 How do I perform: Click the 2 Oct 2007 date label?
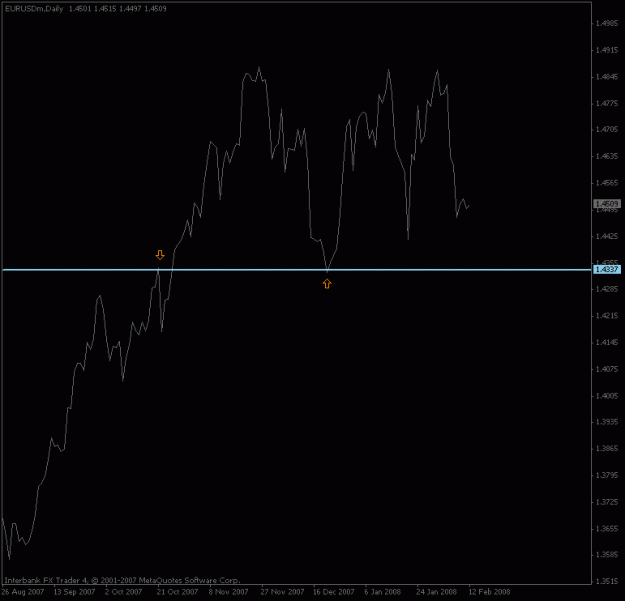(x=123, y=592)
